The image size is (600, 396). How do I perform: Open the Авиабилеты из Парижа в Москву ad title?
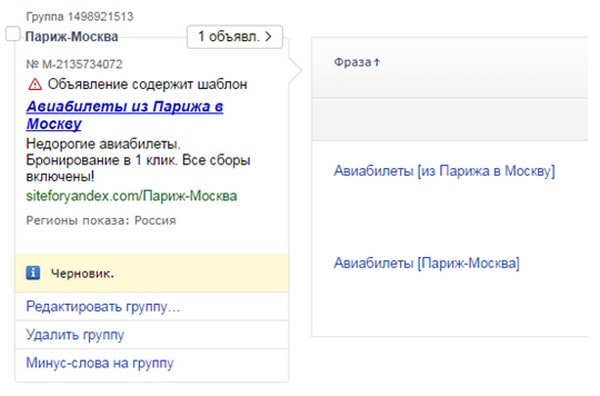click(125, 115)
